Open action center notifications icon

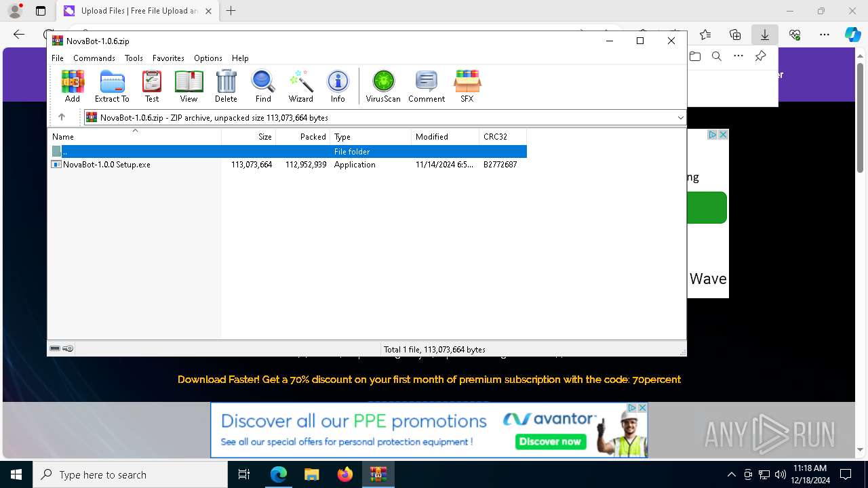(846, 474)
